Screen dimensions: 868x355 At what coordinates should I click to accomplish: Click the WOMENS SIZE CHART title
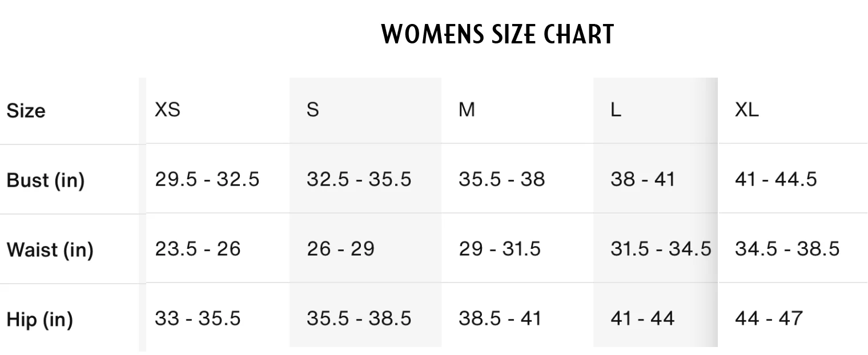[x=497, y=35]
